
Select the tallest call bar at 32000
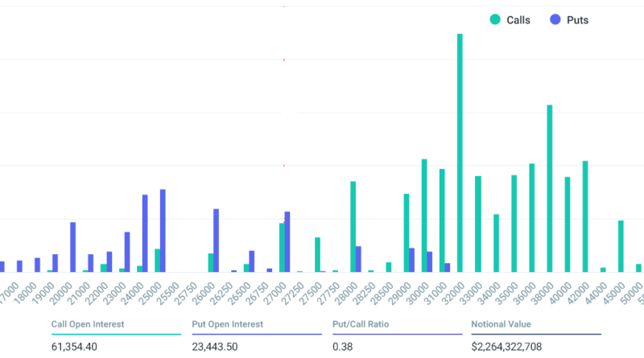point(460,153)
